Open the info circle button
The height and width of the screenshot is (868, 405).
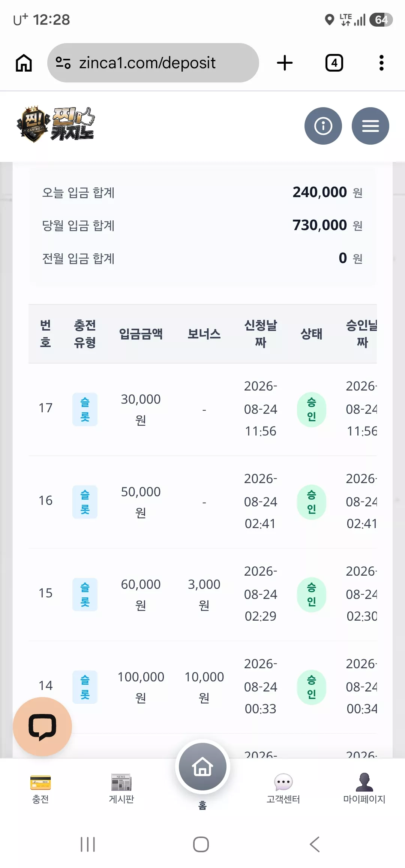[x=323, y=126]
